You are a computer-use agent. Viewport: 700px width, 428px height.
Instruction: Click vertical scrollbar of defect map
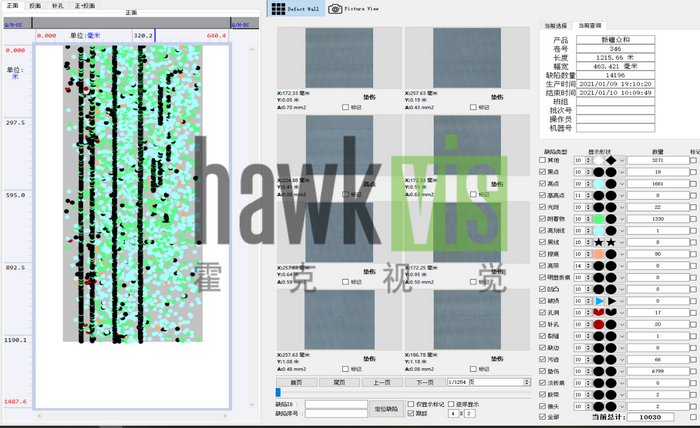point(252,227)
